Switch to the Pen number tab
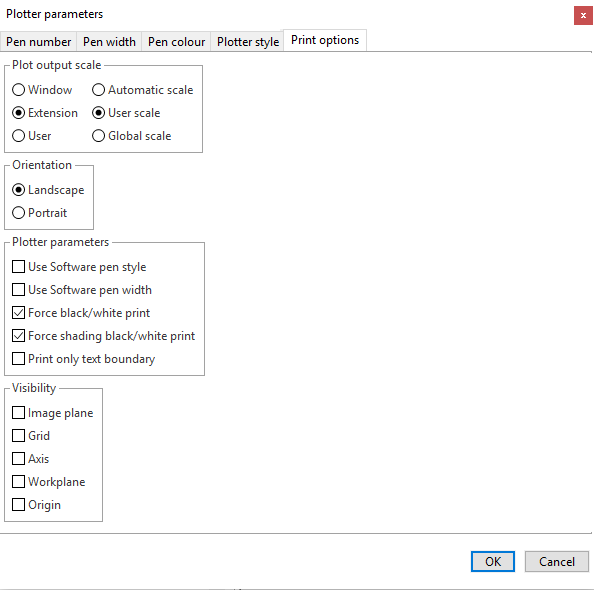The width and height of the screenshot is (594, 590). click(x=38, y=42)
